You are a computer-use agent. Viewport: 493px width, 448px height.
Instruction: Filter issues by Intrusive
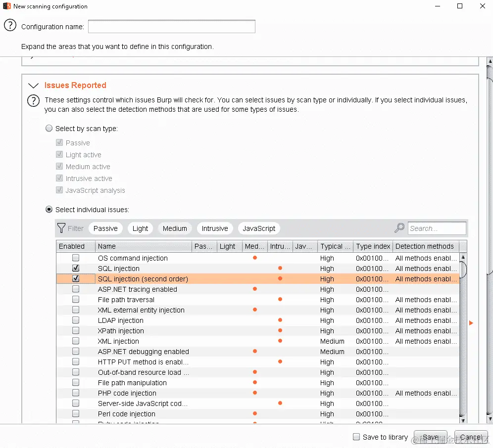click(215, 228)
